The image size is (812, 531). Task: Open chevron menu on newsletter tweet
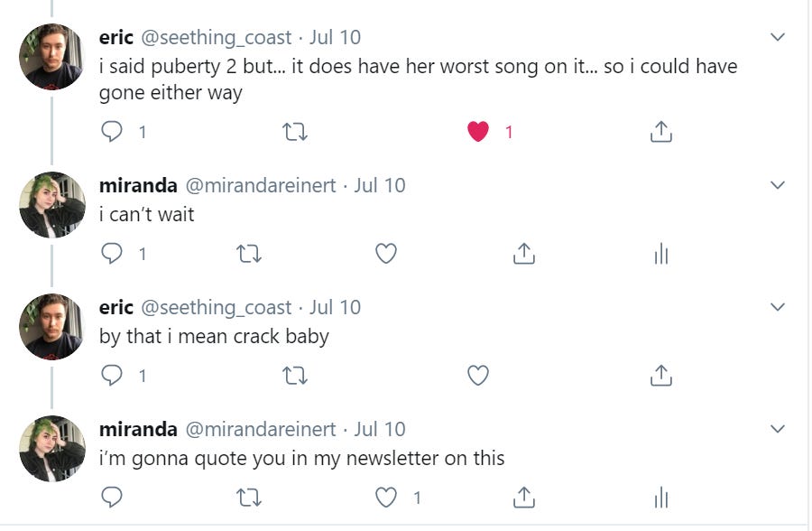pyautogui.click(x=778, y=428)
